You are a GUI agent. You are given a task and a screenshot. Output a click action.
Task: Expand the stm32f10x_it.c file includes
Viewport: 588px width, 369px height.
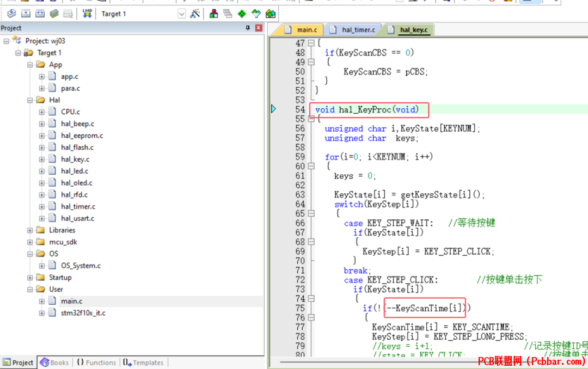coord(41,313)
